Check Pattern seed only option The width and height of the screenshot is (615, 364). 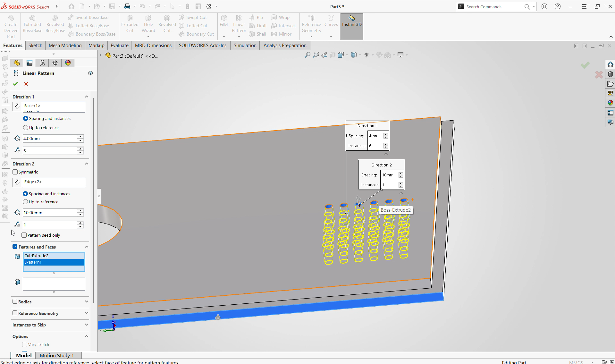pos(24,235)
